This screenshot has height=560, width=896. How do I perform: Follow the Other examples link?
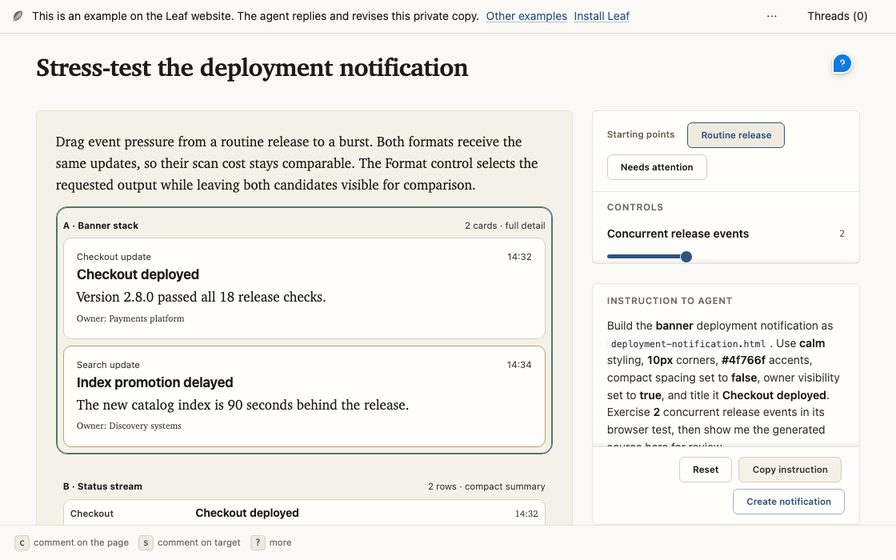tap(526, 16)
